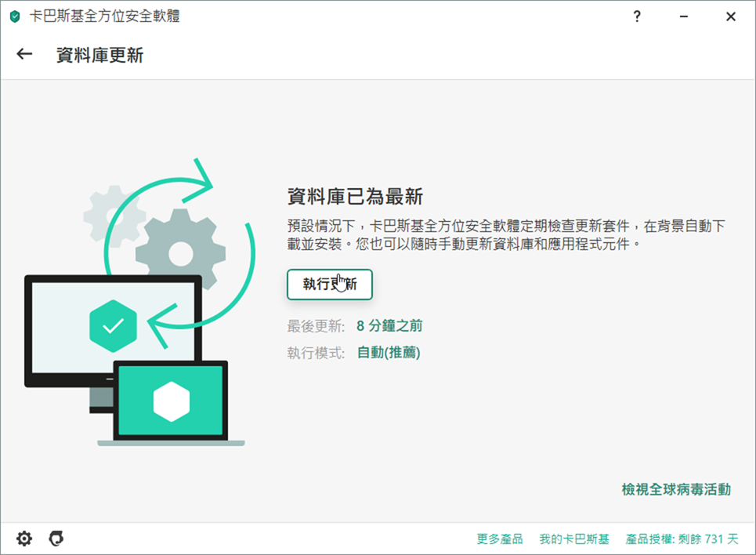Viewport: 756px width, 555px height.
Task: Click the white hexagon on laptop illustration
Action: click(171, 401)
